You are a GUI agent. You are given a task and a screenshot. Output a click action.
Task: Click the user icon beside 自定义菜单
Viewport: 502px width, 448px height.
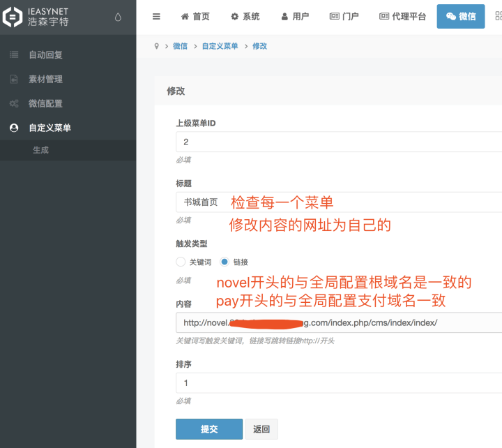pyautogui.click(x=13, y=128)
